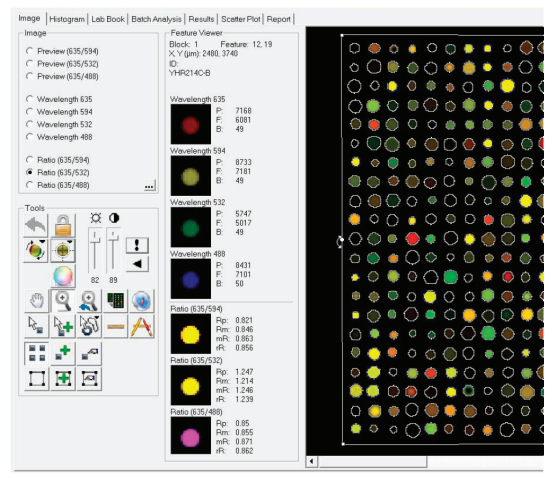Click the horizontal scrollbar thumb
Screen dimensions: 557x478
click(x=373, y=461)
